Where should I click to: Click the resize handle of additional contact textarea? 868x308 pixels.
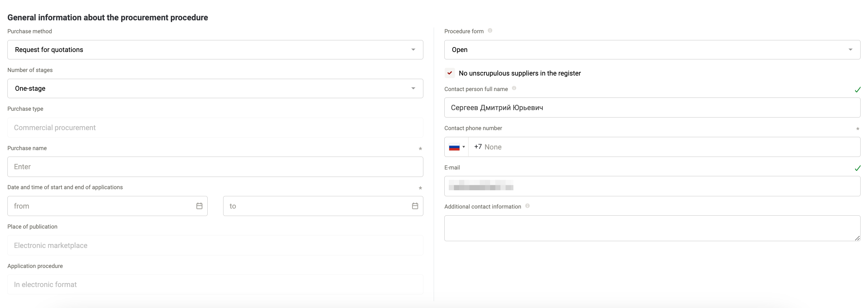point(857,238)
